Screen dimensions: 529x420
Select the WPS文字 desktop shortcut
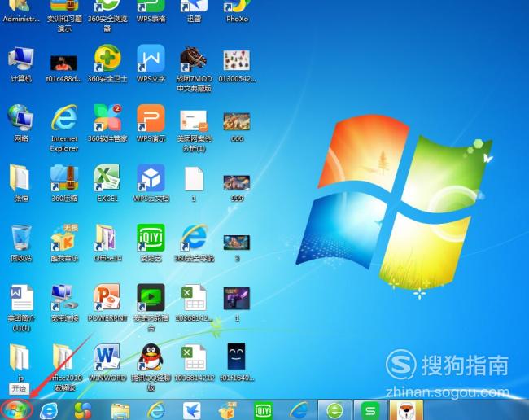point(151,63)
